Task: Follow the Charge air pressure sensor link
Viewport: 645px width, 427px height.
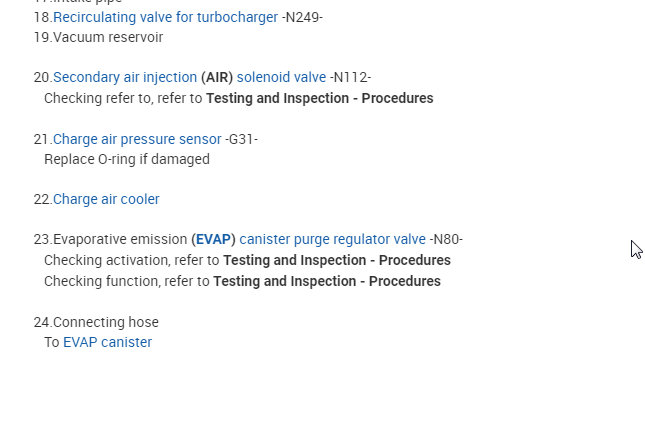Action: (x=137, y=139)
